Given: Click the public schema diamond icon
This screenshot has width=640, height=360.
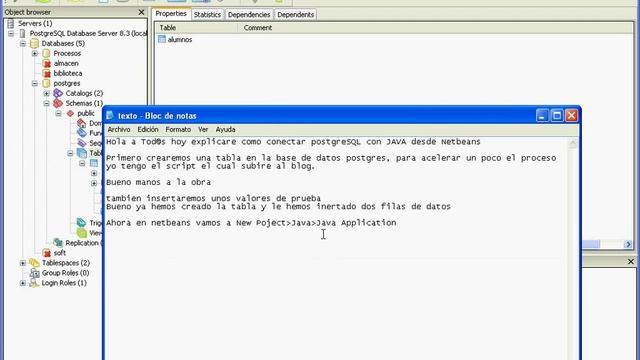Looking at the screenshot, I should click(70, 113).
